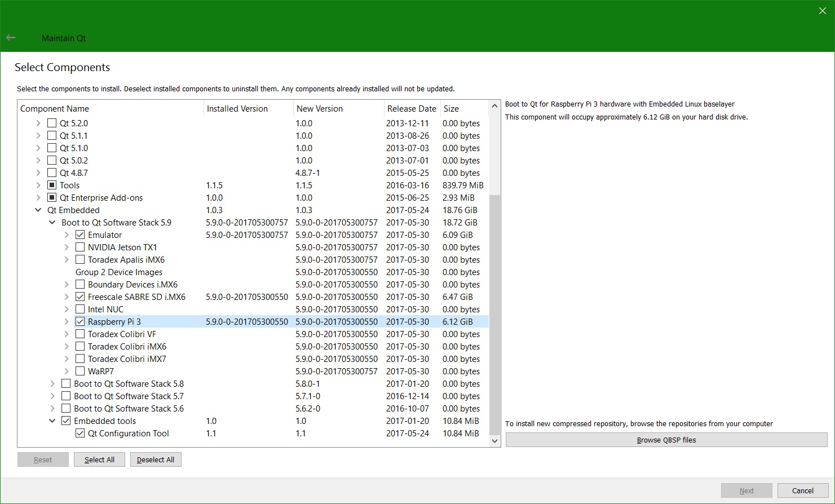Screen dimensions: 835x504
Task: Check the Intel NUC component
Action: click(x=80, y=309)
